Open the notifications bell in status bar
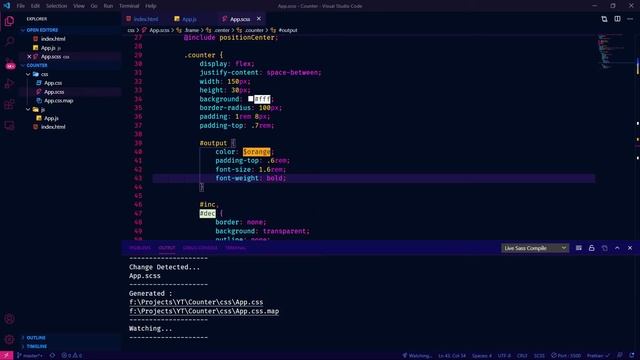 pyautogui.click(x=632, y=356)
